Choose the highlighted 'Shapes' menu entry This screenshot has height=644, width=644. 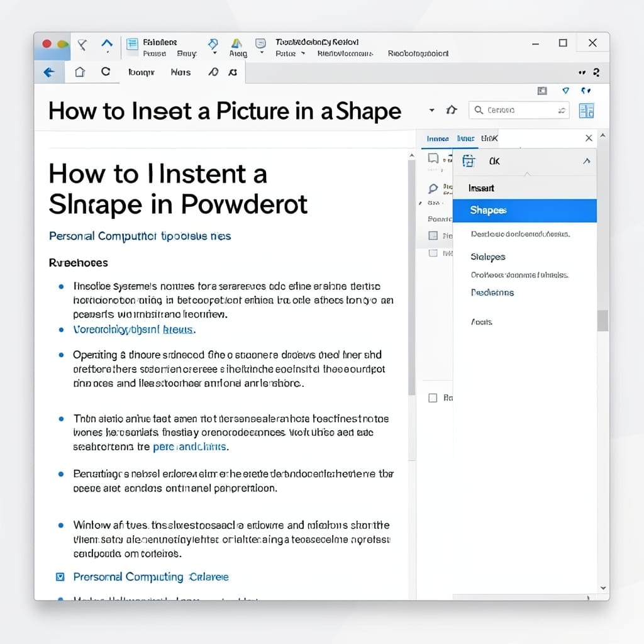525,211
